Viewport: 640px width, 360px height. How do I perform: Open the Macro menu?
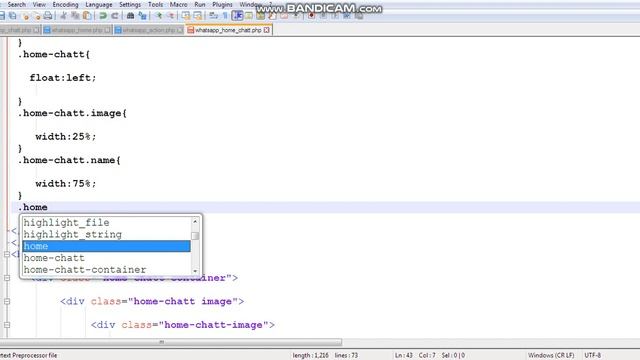pyautogui.click(x=178, y=4)
